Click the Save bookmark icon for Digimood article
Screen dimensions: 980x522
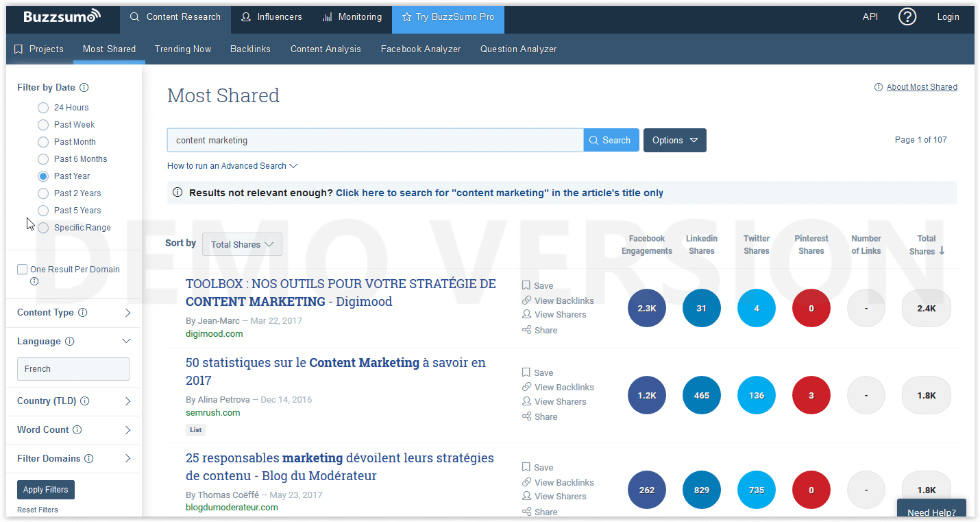(x=526, y=285)
